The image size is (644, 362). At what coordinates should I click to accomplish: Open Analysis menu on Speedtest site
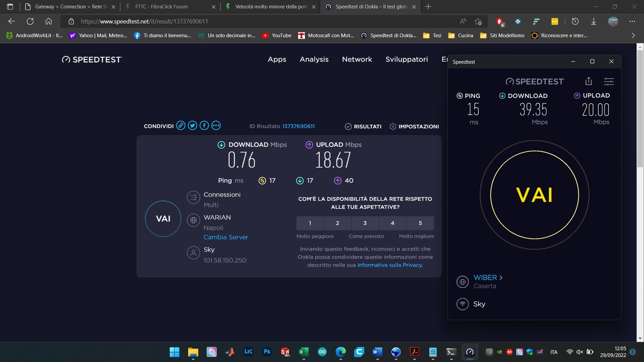(314, 59)
